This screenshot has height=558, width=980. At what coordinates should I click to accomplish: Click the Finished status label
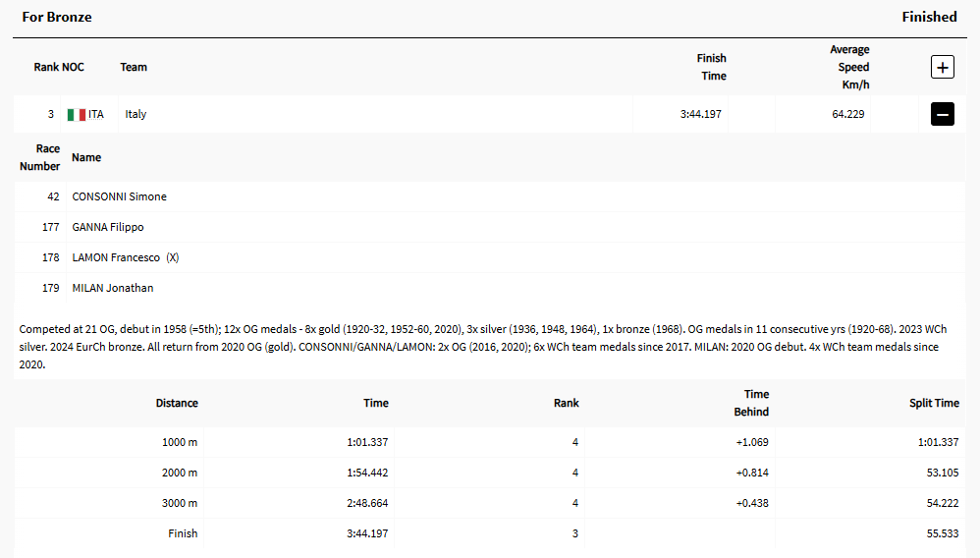pos(929,17)
